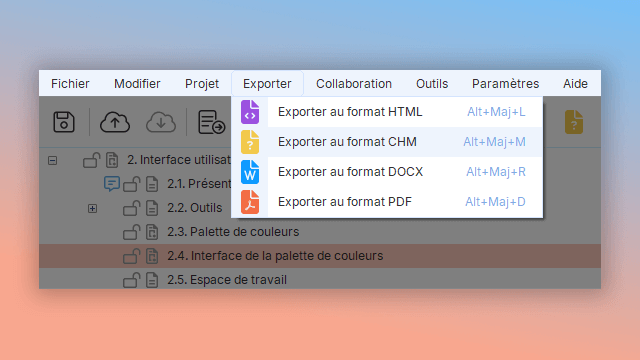This screenshot has height=360, width=640.
Task: Click the yellow help file toolbar icon
Action: (574, 122)
